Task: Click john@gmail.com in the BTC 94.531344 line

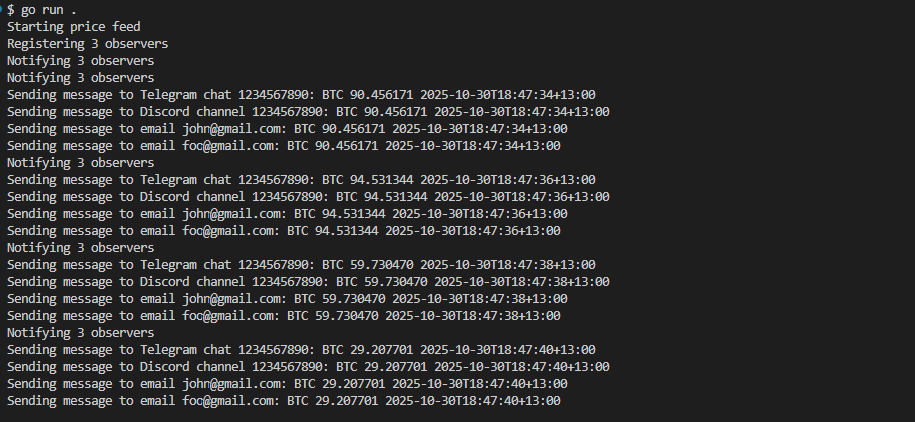Action: [x=230, y=213]
